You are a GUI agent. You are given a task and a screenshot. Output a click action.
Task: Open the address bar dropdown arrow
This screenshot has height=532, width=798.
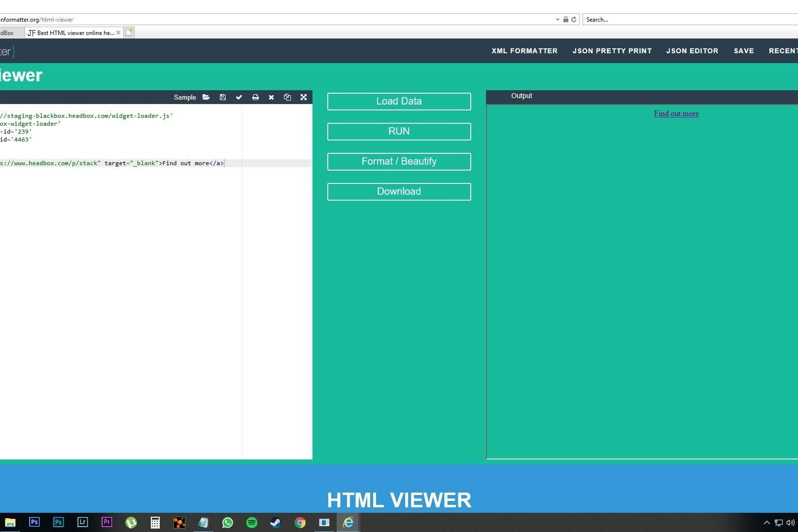pos(557,20)
